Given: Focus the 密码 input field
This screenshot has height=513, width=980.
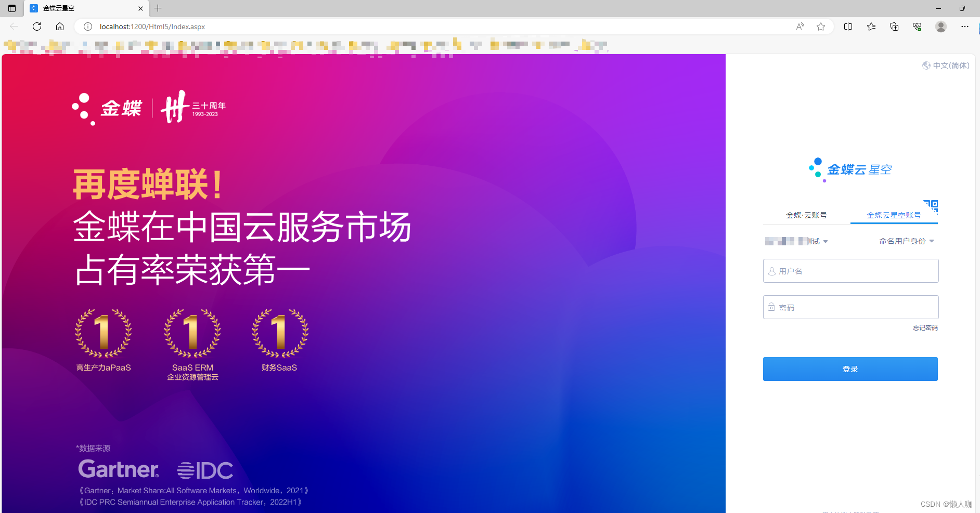Looking at the screenshot, I should tap(850, 307).
